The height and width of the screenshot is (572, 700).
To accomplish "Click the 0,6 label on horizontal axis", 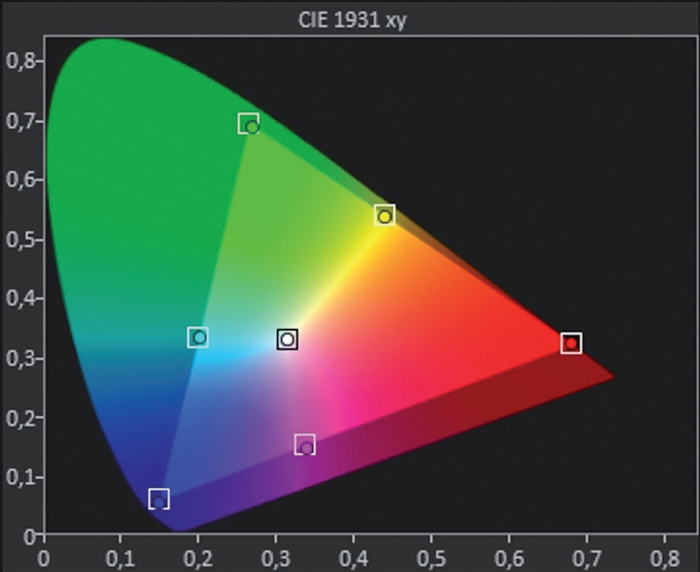I will coord(509,555).
